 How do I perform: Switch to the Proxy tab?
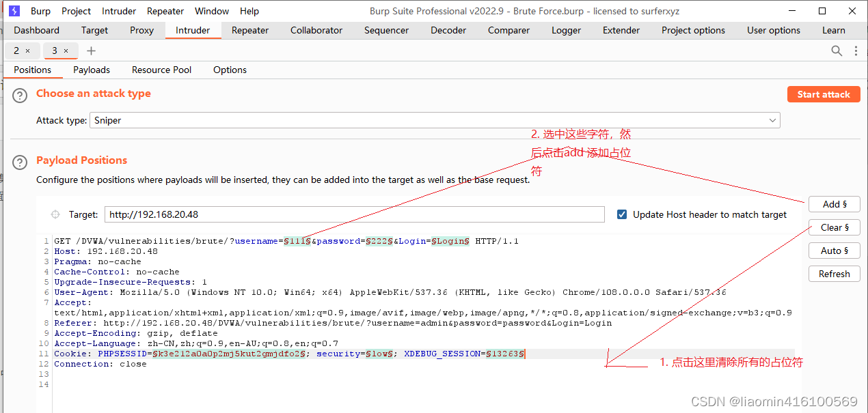pos(142,30)
